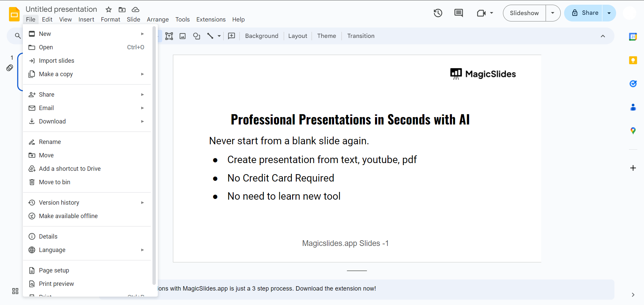Click the account avatar circle
This screenshot has width=644, height=305.
(630, 13)
